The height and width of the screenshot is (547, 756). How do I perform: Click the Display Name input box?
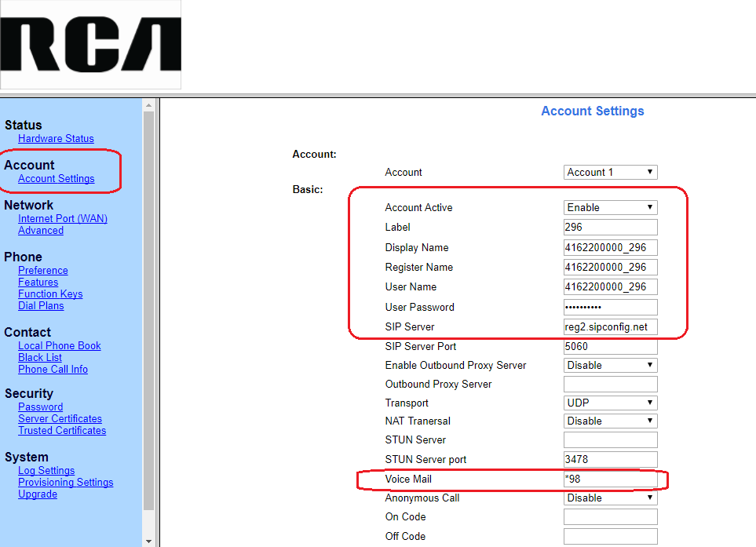click(610, 248)
